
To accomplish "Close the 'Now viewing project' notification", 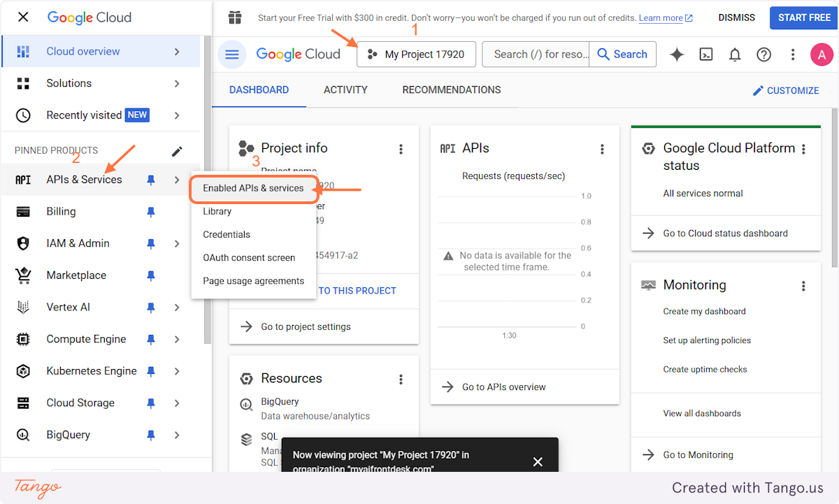I will coord(538,462).
